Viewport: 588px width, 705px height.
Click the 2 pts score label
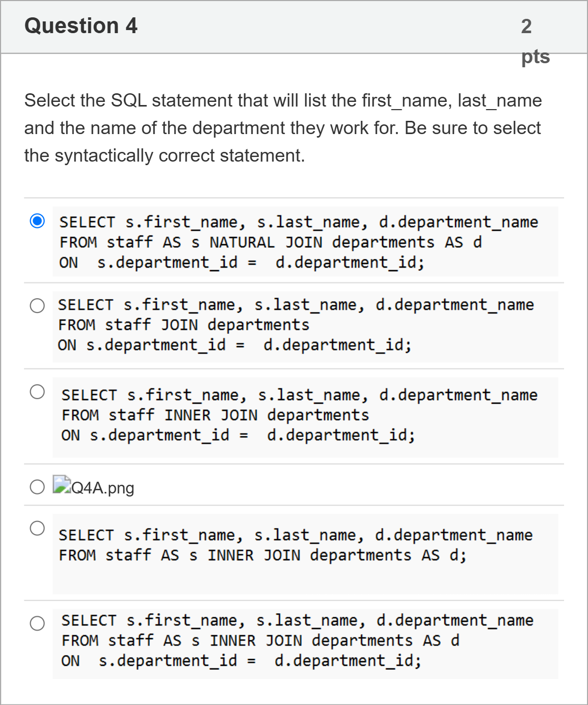[536, 41]
